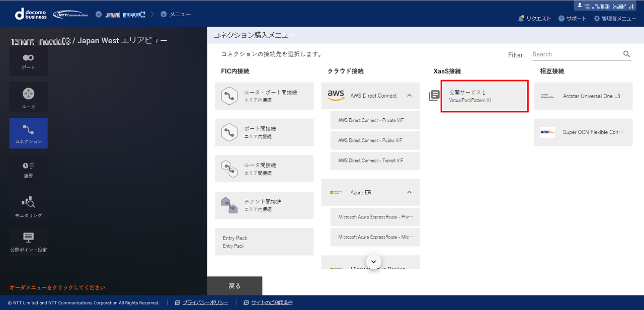The image size is (644, 310).
Task: Click the round scroll-down chevron button
Action: (x=373, y=261)
